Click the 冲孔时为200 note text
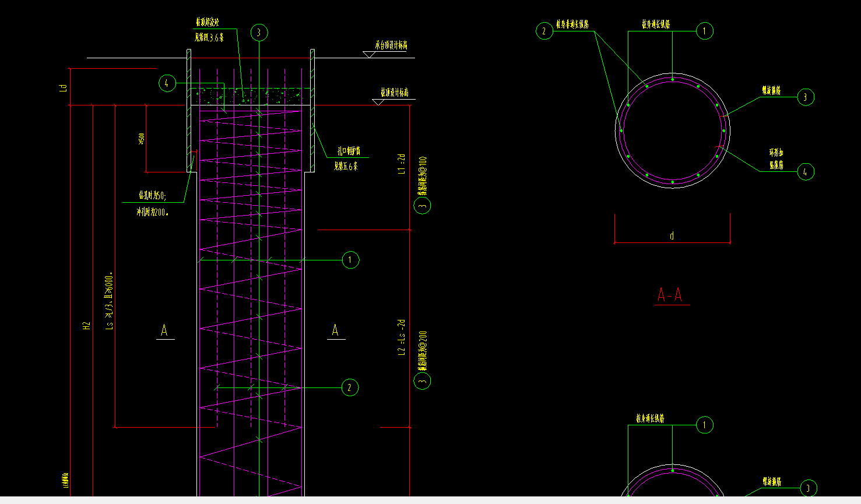 click(x=153, y=213)
